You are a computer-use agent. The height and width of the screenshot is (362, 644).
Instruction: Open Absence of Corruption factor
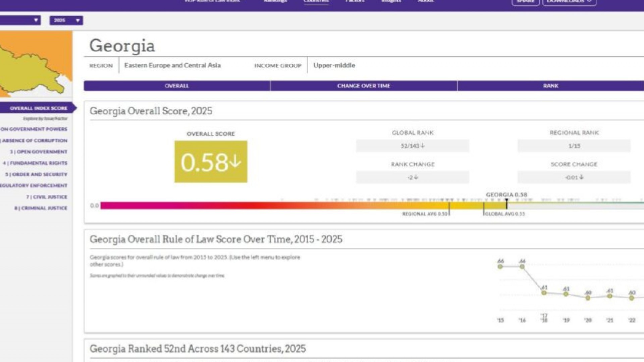(x=35, y=140)
